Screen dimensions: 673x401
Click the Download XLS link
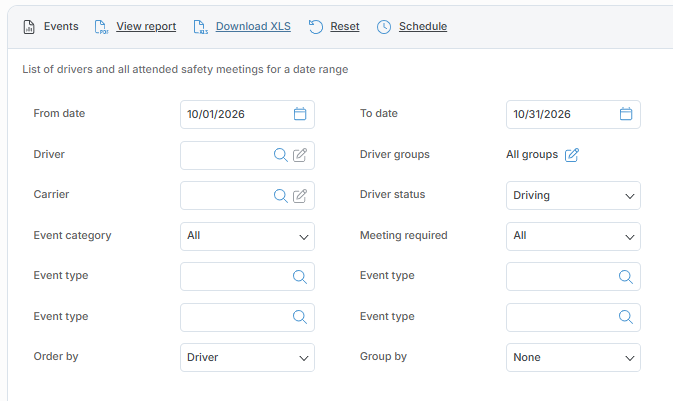click(253, 26)
